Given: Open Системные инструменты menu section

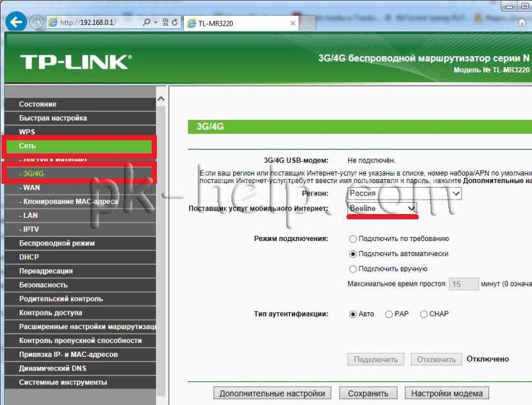Looking at the screenshot, I should coord(80,382).
